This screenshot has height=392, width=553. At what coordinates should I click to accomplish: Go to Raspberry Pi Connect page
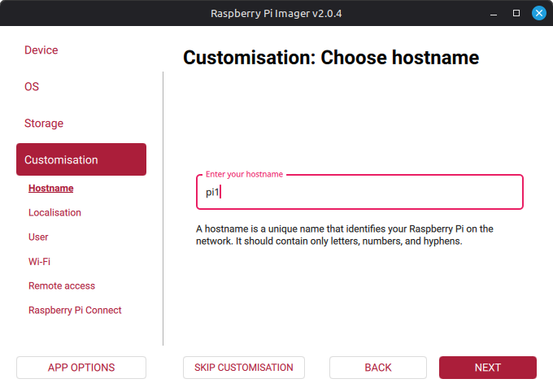tap(75, 310)
